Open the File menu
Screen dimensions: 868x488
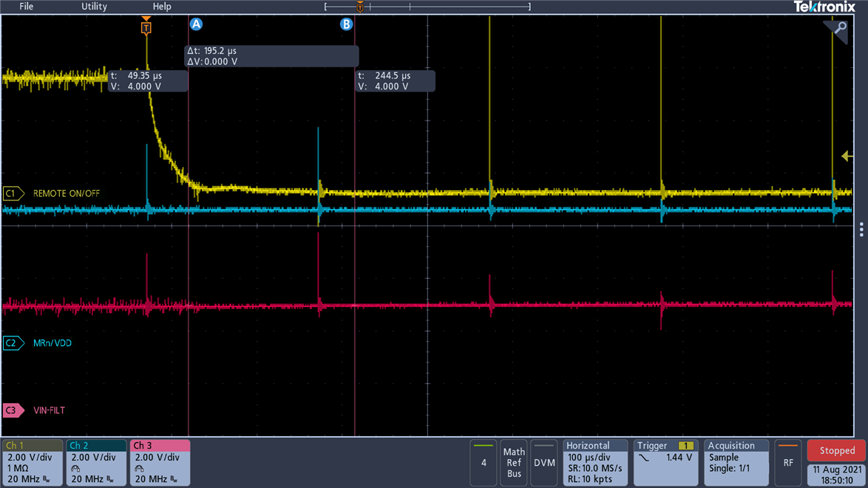[26, 7]
